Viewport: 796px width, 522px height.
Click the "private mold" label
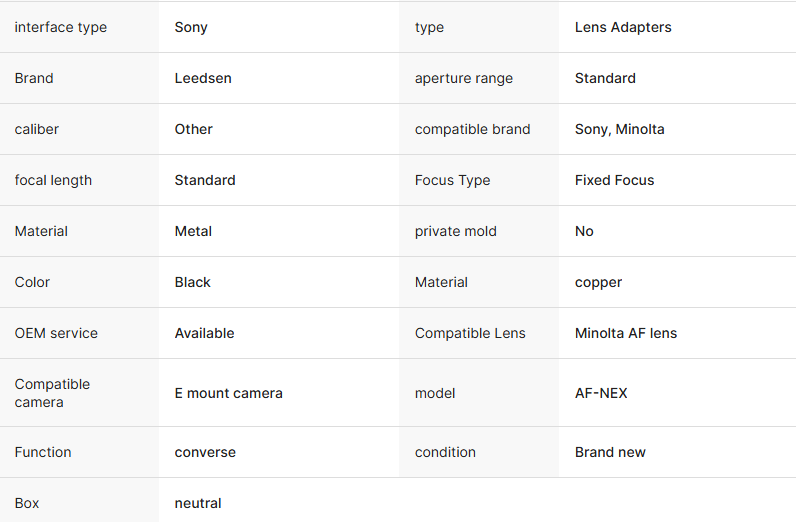click(455, 231)
